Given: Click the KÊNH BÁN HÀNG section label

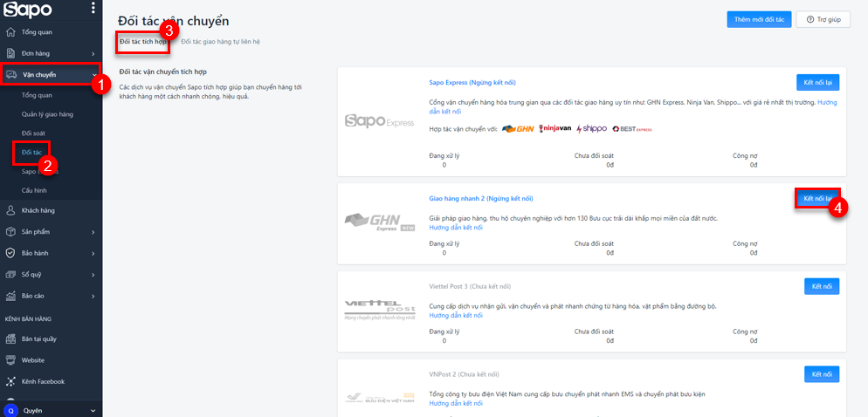Looking at the screenshot, I should [28, 319].
